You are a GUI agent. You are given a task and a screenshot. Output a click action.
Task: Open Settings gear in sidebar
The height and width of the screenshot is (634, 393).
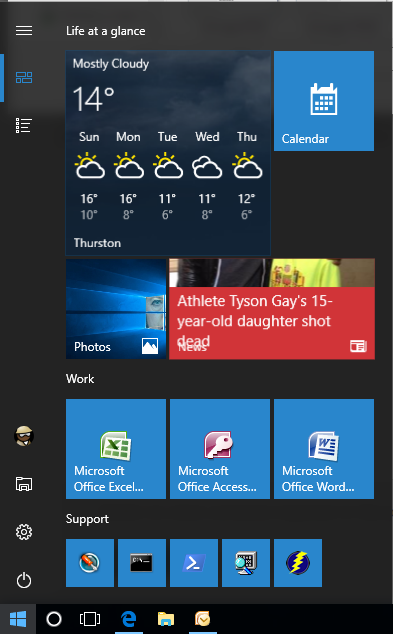[x=24, y=532]
